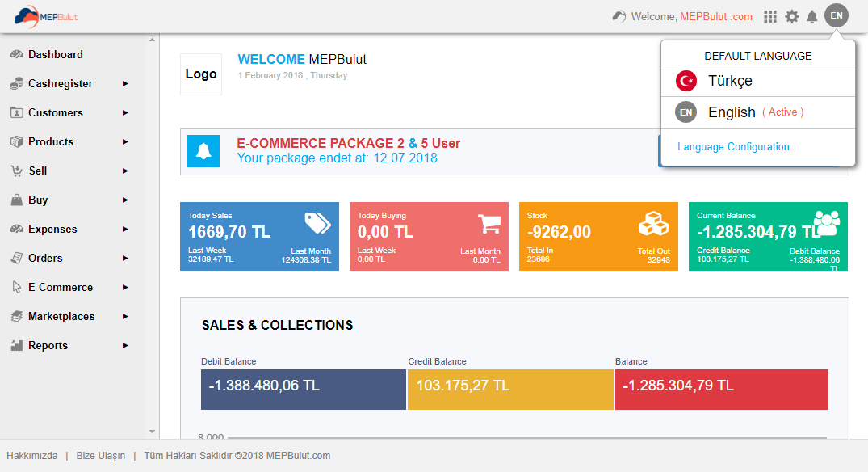
Task: Click the E-COMMERCE PACKAGE 2 & 5 User text
Action: coord(348,144)
